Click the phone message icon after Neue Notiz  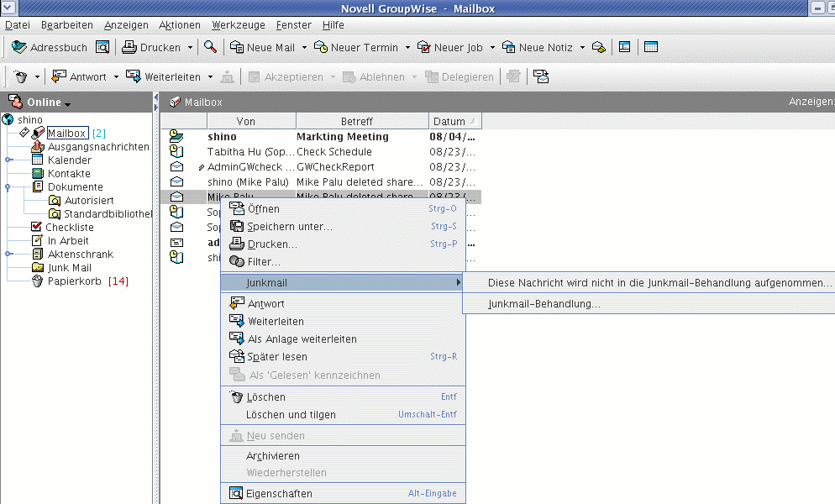[599, 47]
